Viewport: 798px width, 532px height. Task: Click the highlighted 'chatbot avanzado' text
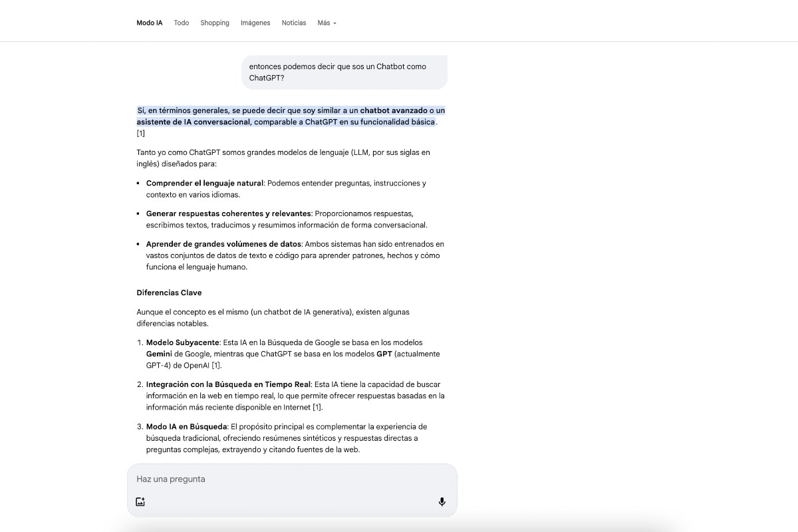tap(394, 110)
